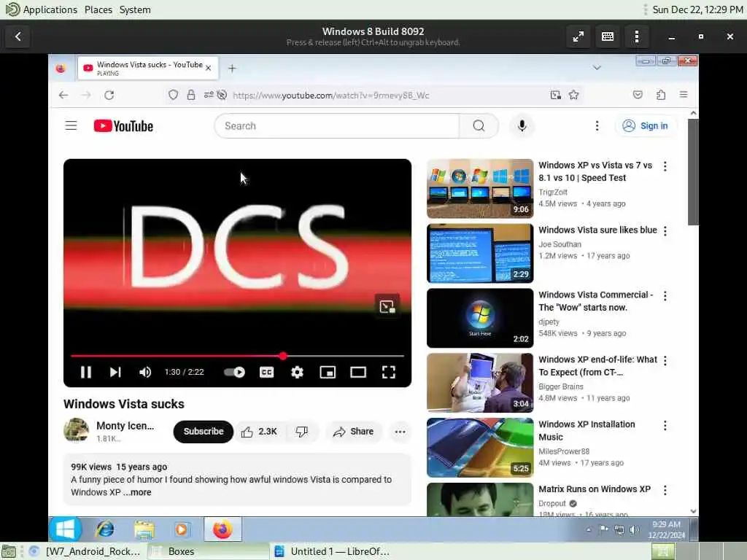
Task: Click the search magnifier button
Action: tap(479, 125)
